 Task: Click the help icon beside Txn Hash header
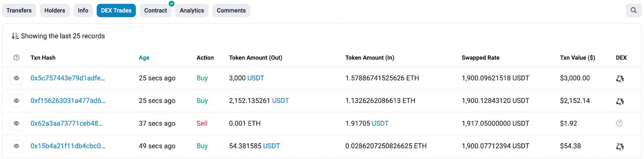(17, 58)
